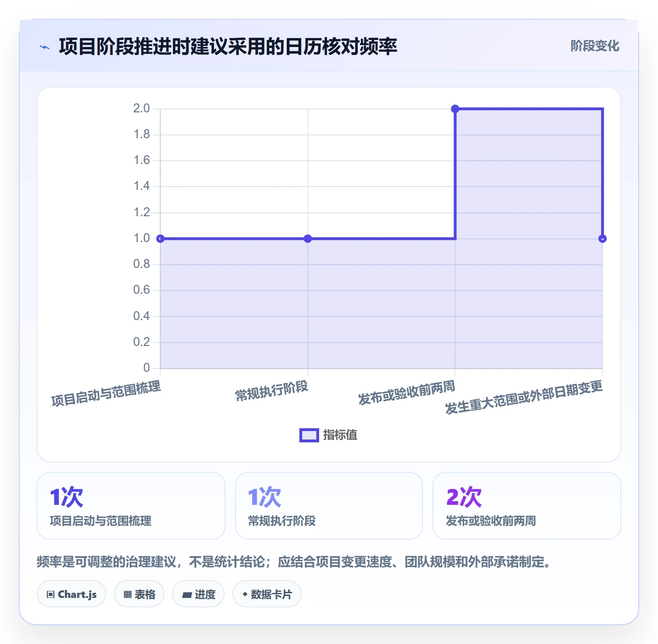Viewport: 658px width, 644px height.
Task: Click the 发布或验收前两周 caption in the third stat card
Action: (491, 521)
